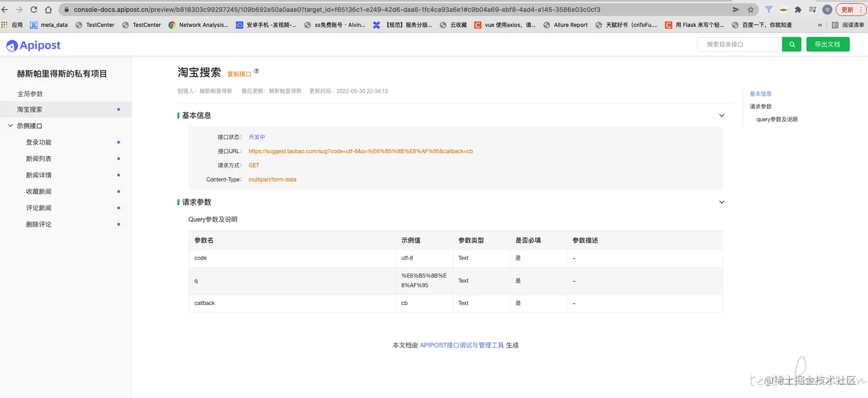Open the browser profile avatar
The image size is (868, 398).
pyautogui.click(x=827, y=10)
